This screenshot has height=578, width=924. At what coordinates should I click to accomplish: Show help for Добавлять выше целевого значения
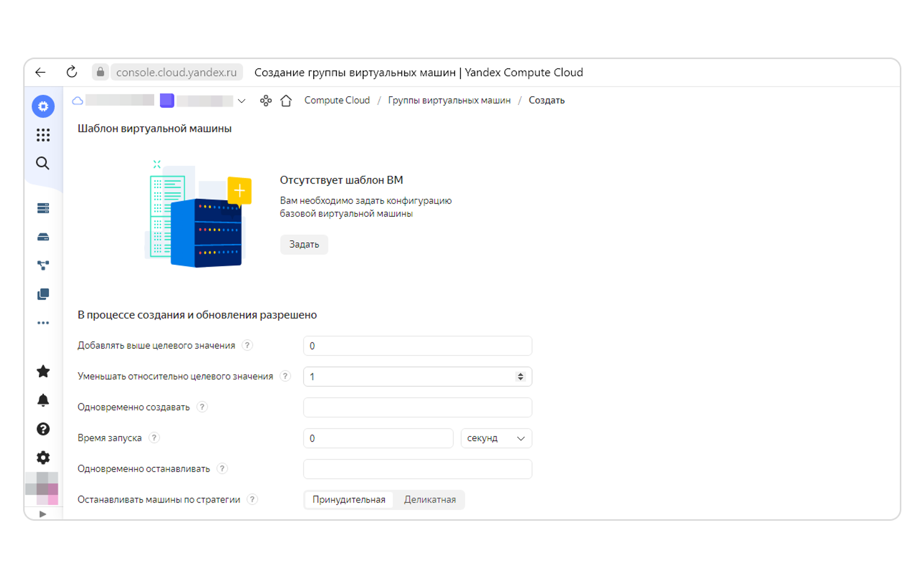pyautogui.click(x=247, y=345)
